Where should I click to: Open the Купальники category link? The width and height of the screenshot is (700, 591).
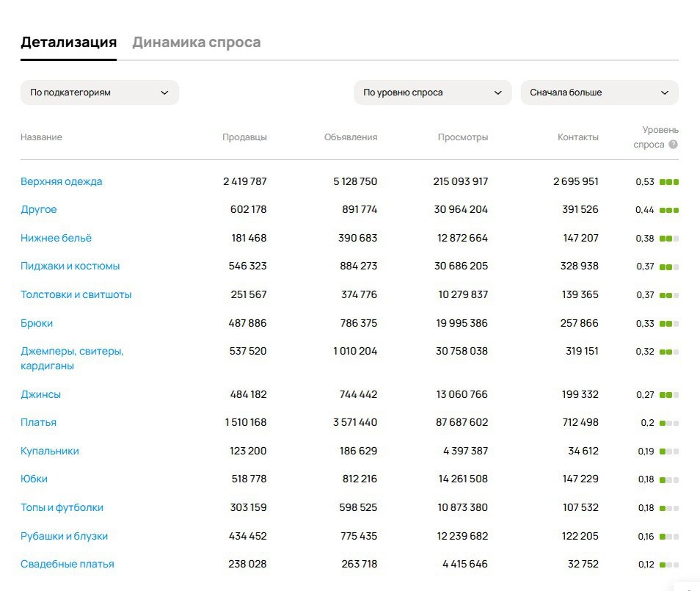50,452
